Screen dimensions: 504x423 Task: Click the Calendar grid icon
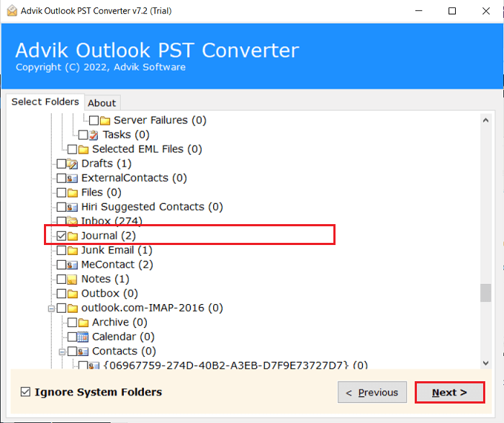tap(83, 337)
